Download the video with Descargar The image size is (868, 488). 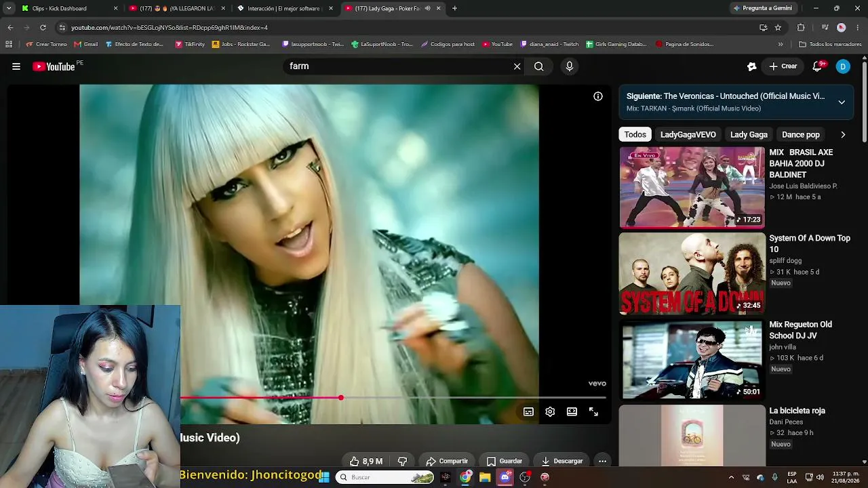click(563, 461)
